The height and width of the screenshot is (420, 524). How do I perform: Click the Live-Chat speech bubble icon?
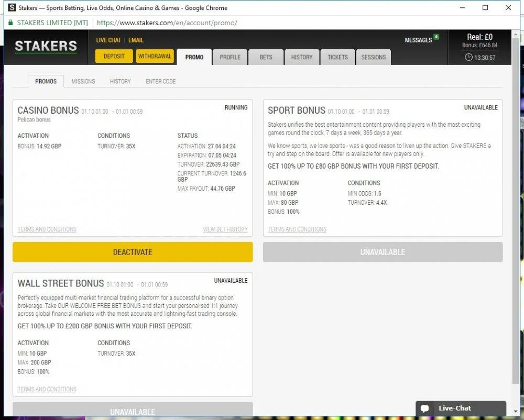tap(425, 408)
